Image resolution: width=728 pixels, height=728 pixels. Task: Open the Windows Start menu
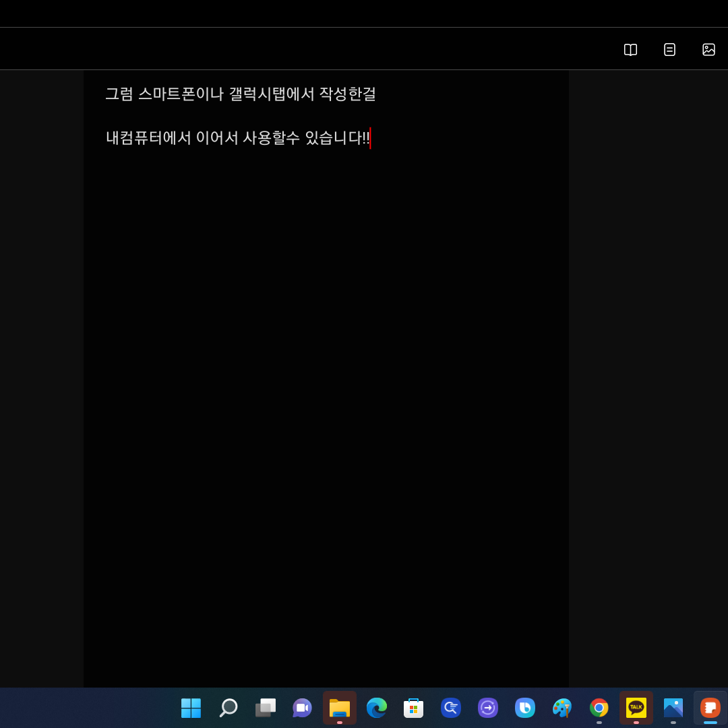point(191,708)
